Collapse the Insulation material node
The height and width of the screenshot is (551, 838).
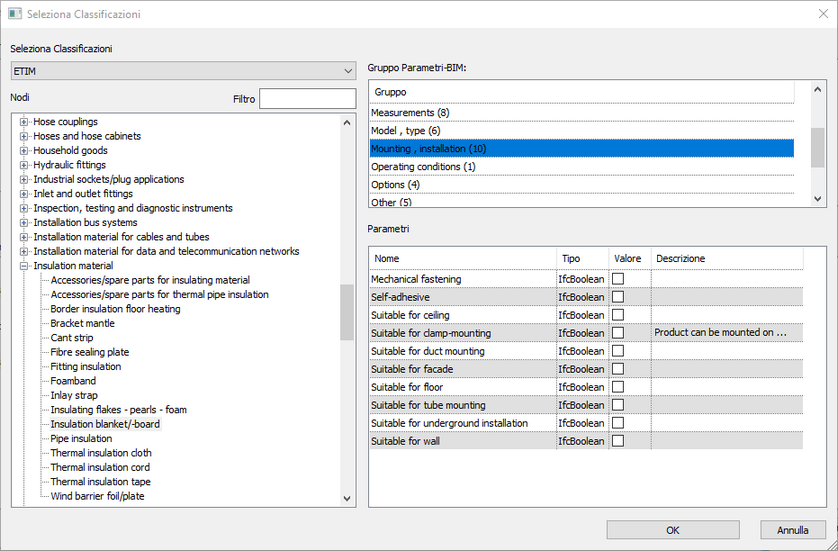tap(24, 266)
